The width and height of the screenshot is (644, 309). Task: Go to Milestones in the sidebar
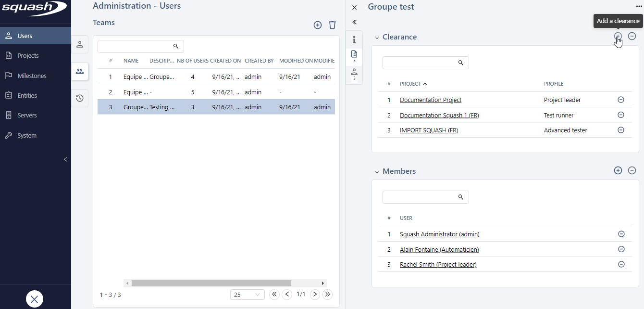point(32,76)
